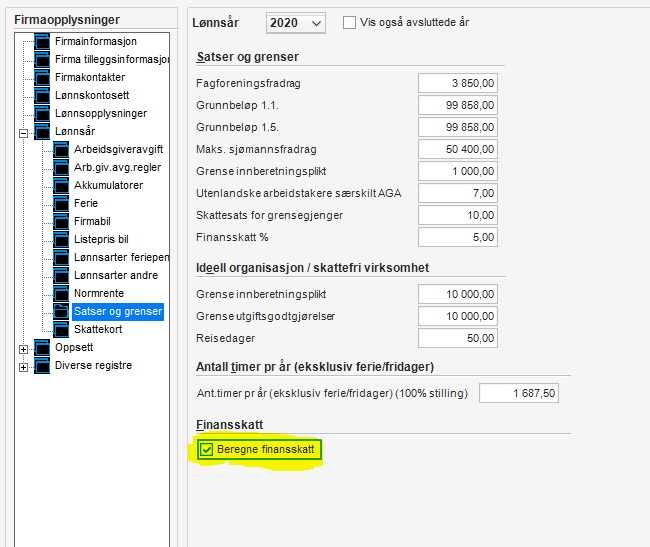Click Grense utgiftsgodtgjørelser field
The height and width of the screenshot is (547, 650).
[x=458, y=316]
